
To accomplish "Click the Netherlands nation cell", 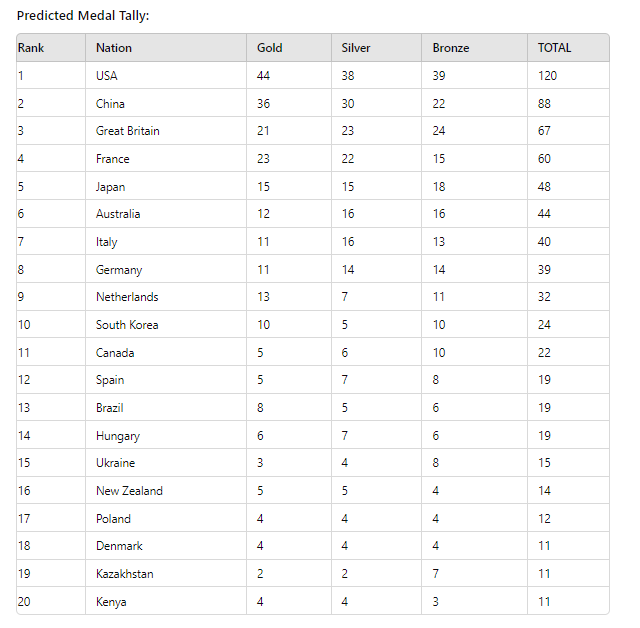I will (127, 297).
